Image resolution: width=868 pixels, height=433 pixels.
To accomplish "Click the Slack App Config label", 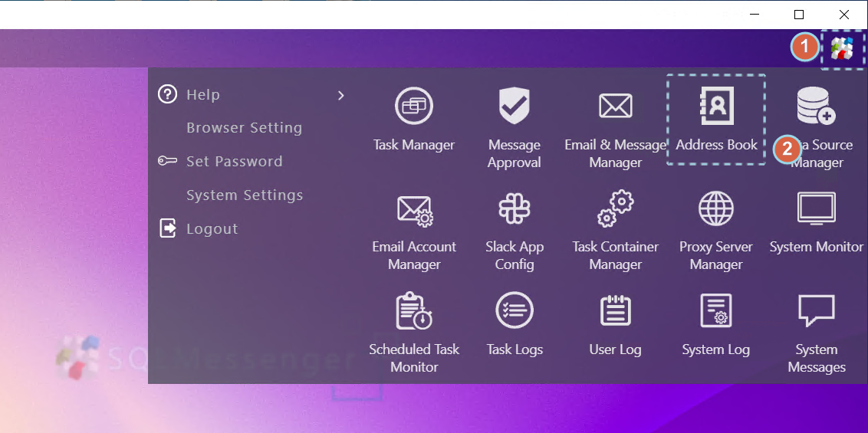I will point(515,255).
